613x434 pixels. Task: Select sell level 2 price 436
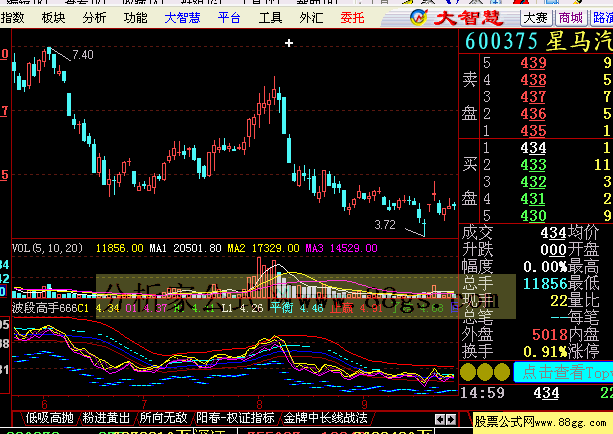pyautogui.click(x=533, y=114)
